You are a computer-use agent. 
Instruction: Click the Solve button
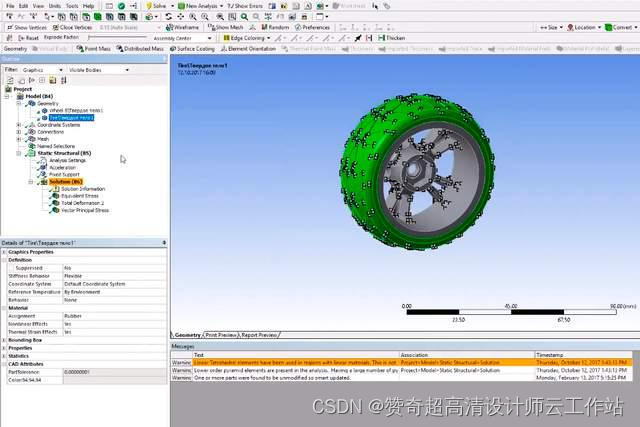point(156,6)
